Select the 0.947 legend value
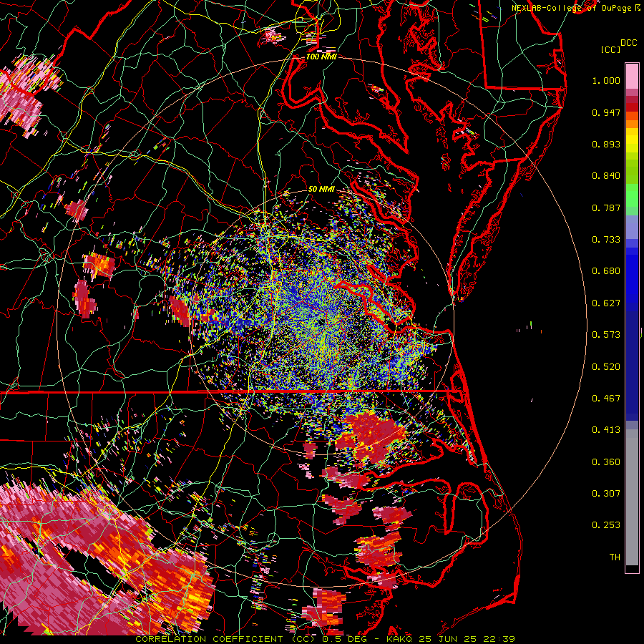 [x=606, y=112]
